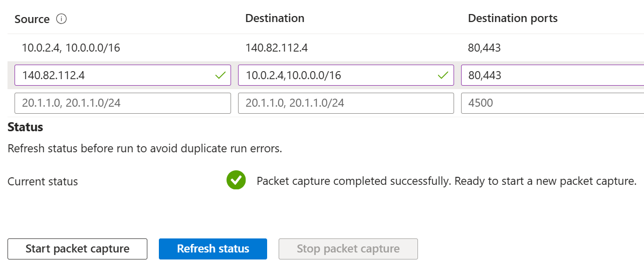Focus the source field containing 140.82.112.4

(x=115, y=75)
